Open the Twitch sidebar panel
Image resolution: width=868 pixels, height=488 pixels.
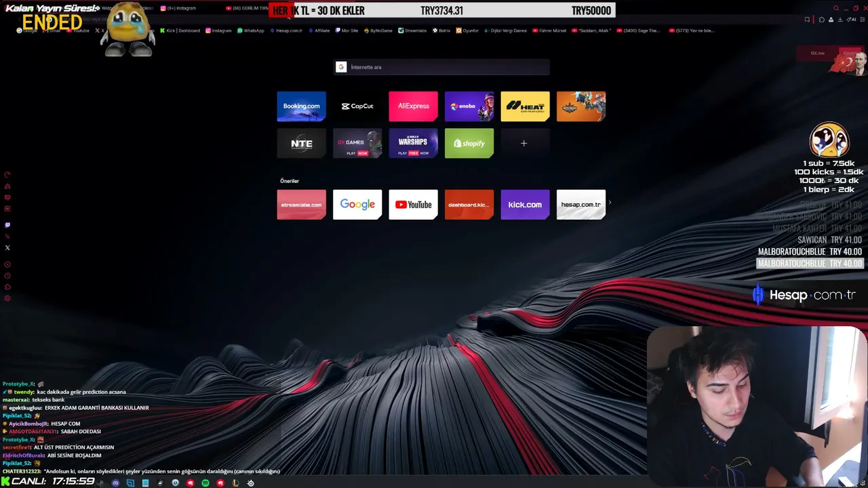coord(7,225)
